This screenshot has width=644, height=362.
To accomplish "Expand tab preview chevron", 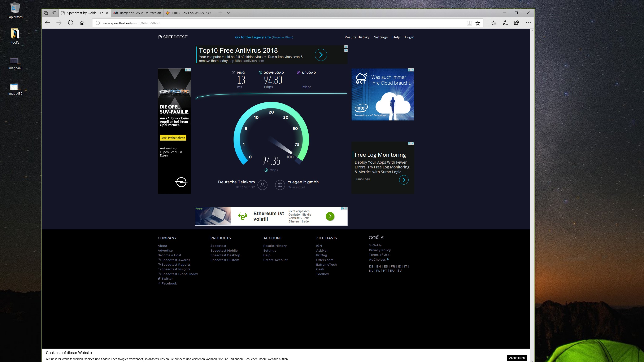I will [x=229, y=13].
